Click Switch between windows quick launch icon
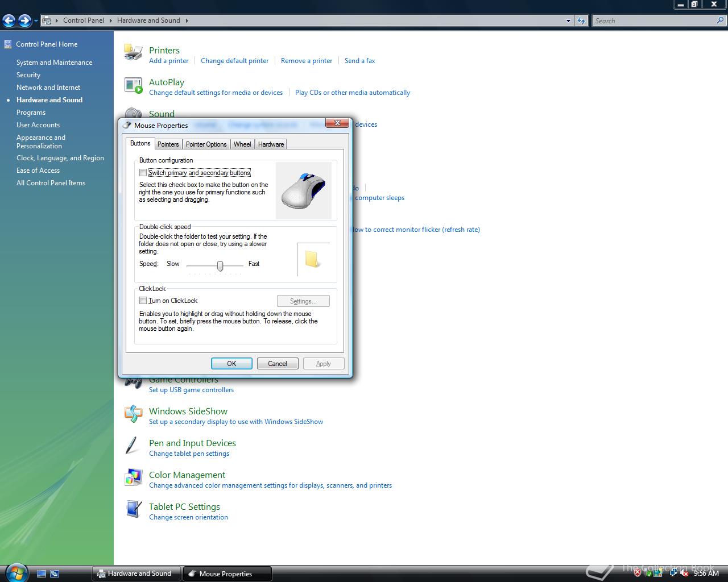Viewport: 728px width, 582px height. [55, 574]
